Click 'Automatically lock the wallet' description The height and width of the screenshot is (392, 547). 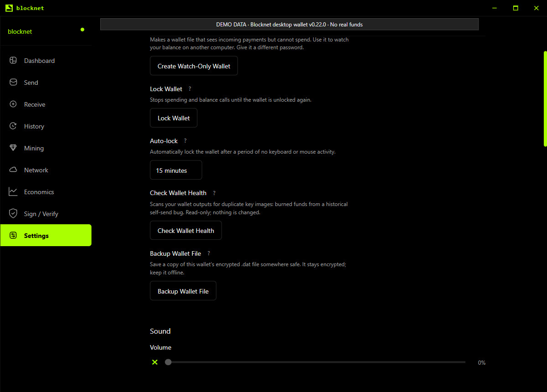tap(243, 151)
